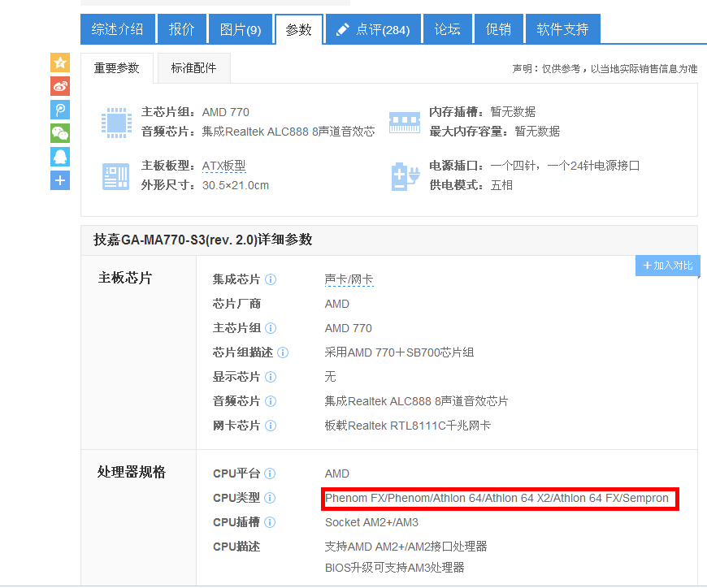Click 暂无数据 beside 内存插槽
This screenshot has width=707, height=588.
[x=513, y=112]
